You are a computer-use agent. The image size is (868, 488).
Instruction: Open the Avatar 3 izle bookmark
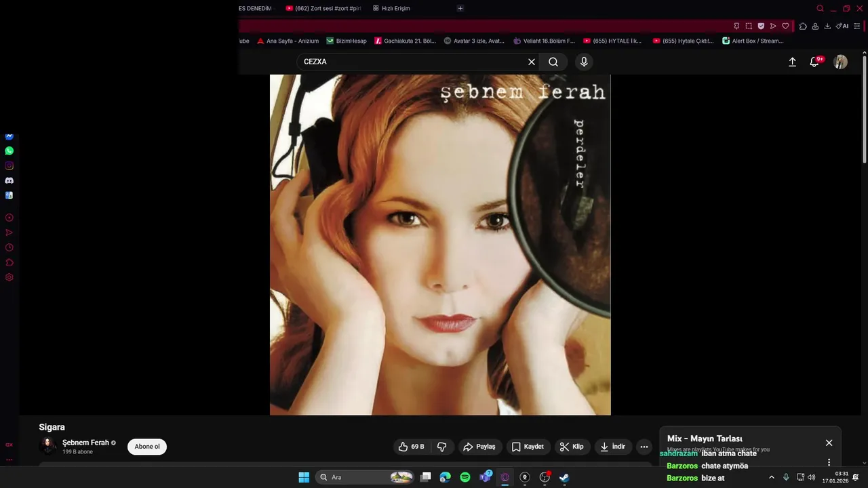pyautogui.click(x=474, y=41)
